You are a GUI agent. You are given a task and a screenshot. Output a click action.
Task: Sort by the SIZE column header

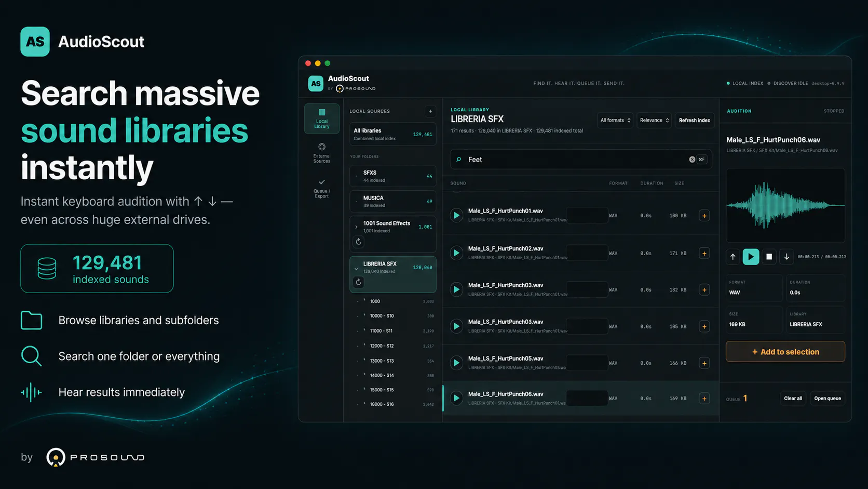click(x=679, y=183)
